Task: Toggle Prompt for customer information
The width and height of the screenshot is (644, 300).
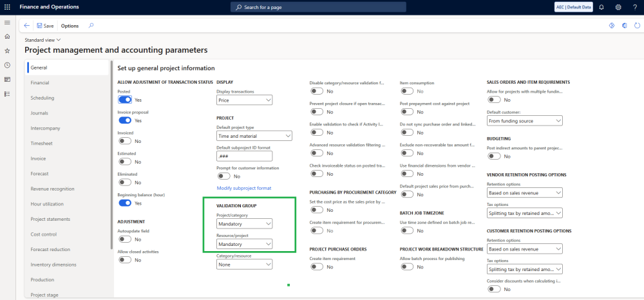Action: pos(224,176)
